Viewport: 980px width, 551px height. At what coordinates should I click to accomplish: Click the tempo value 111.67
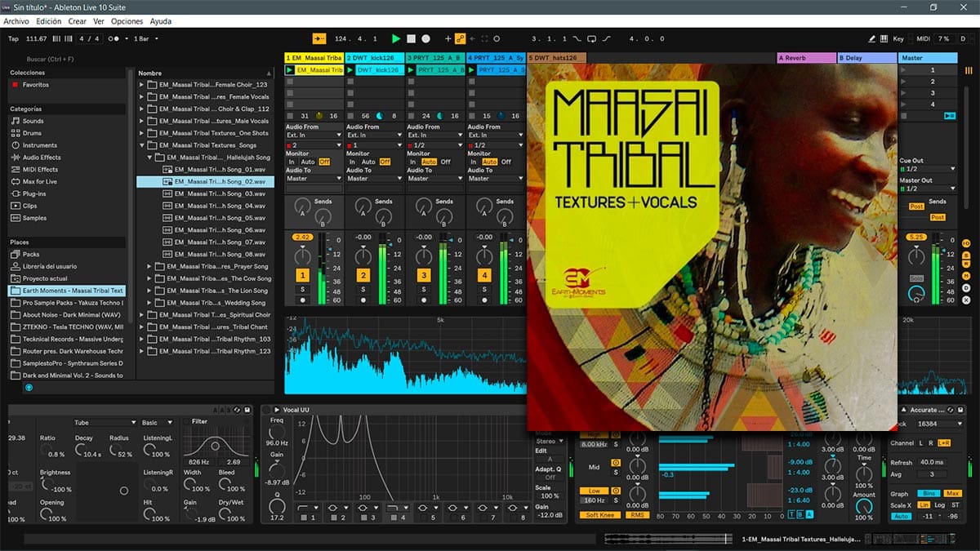pos(37,38)
